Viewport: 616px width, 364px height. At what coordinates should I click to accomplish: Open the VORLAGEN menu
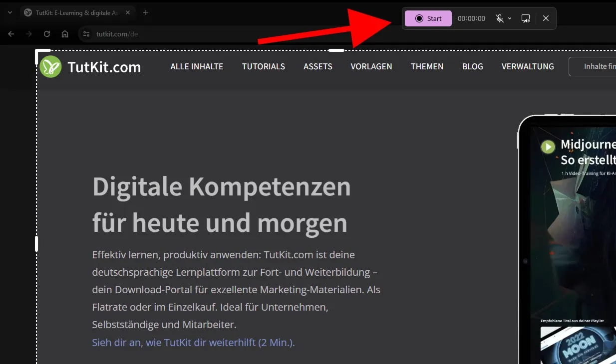[x=371, y=66]
